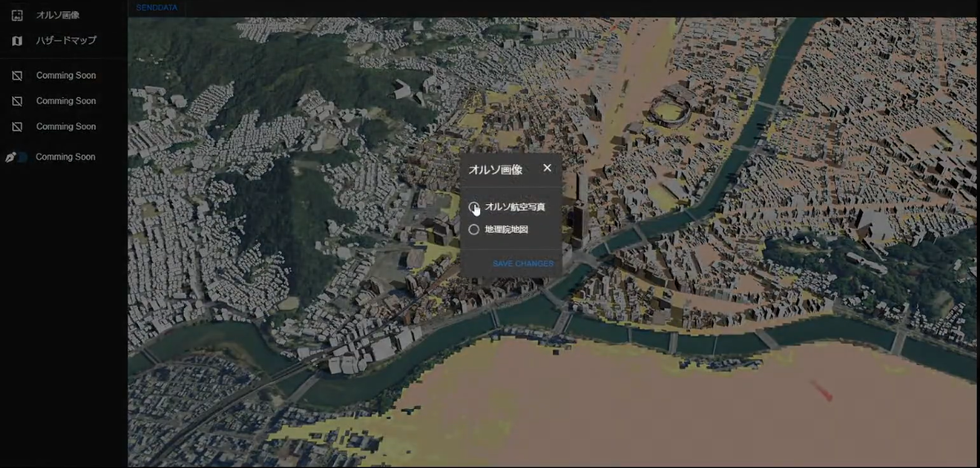Click the Comming Soon label beside the pen toggle
Screen dimensions: 980x468
tap(65, 157)
